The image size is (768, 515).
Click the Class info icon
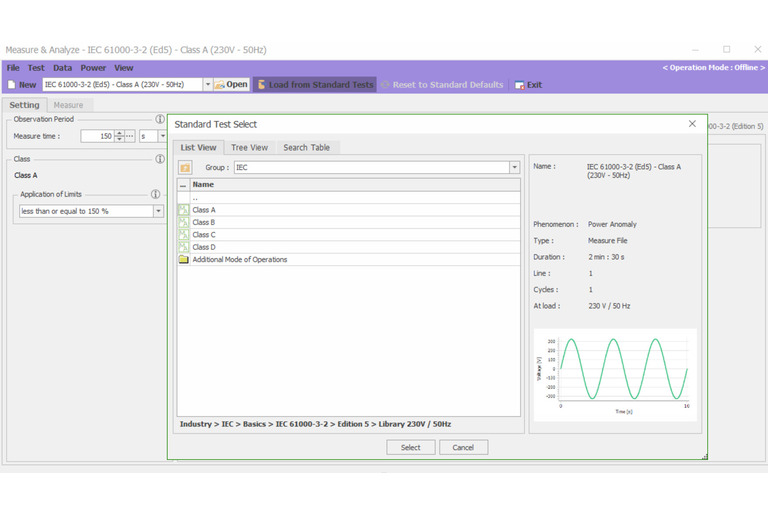(160, 159)
